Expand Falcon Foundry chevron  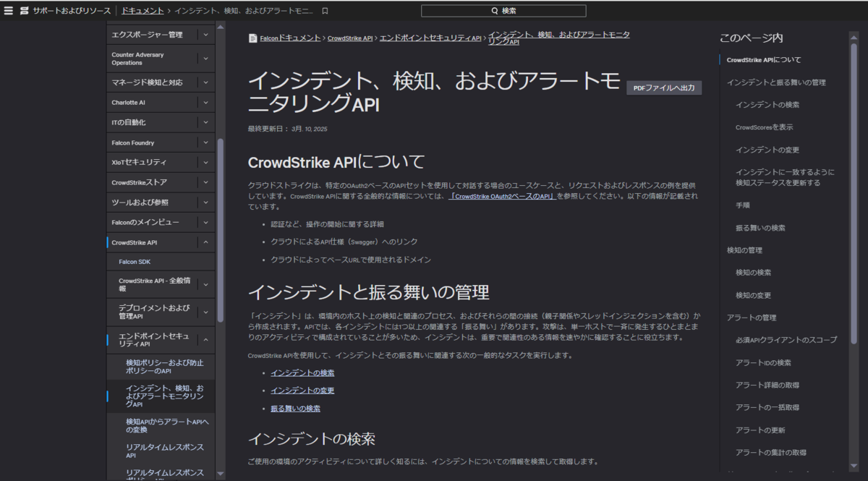(x=205, y=142)
